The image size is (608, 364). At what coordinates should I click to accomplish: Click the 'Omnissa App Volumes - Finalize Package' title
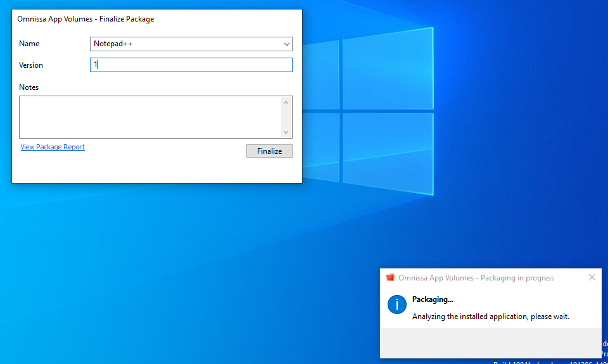(85, 19)
